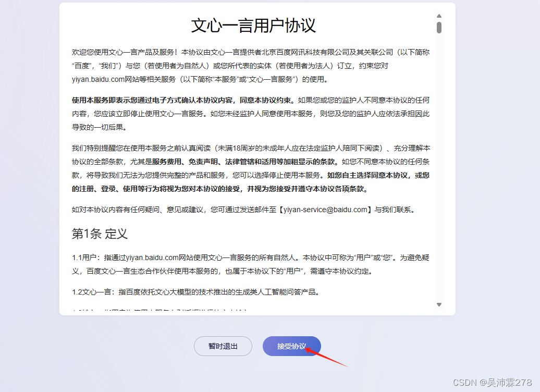Viewport: 540px width, 392px height.
Task: Click bold text 使用本服务即表示您通过电子方式确认本协议内容
Action: (152, 100)
